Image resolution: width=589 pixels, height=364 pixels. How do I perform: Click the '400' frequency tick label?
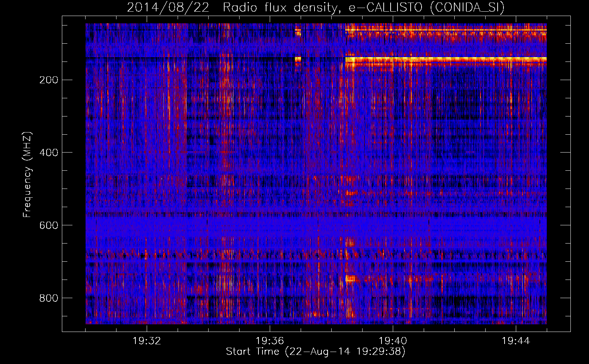(x=48, y=153)
